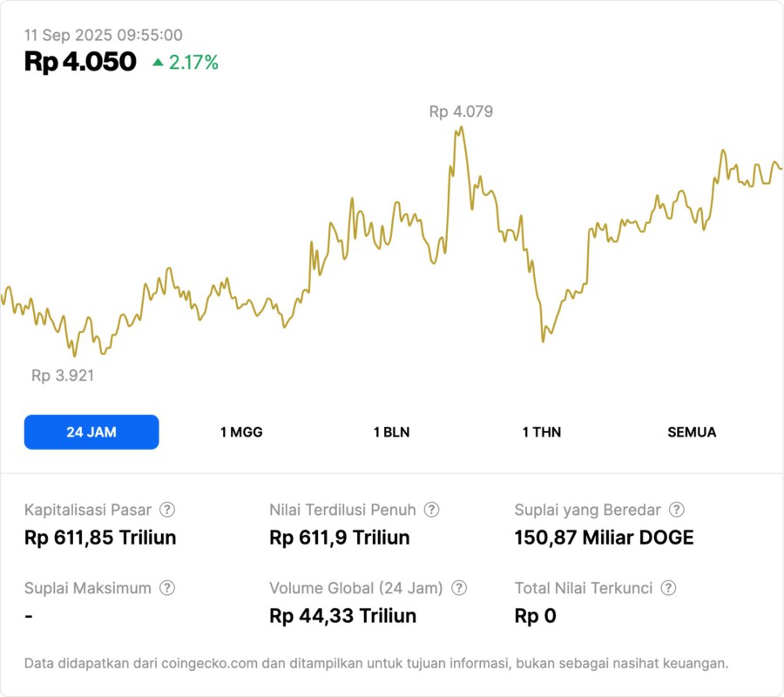784x697 pixels.
Task: Click the green price-up triangle indicator
Action: click(158, 63)
